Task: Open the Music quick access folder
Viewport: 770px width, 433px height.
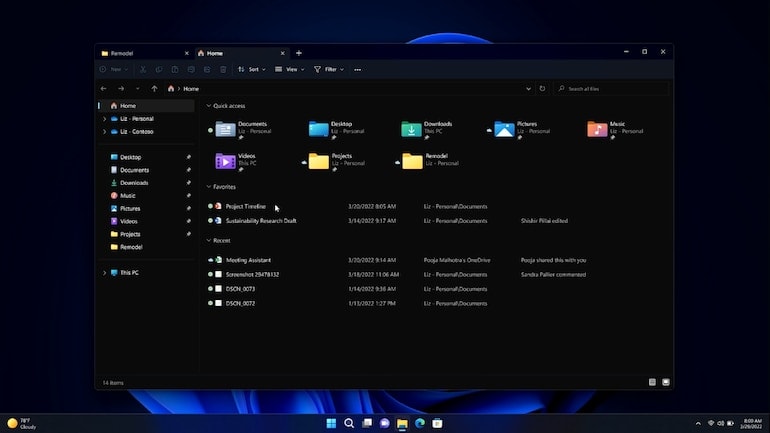Action: tap(615, 130)
